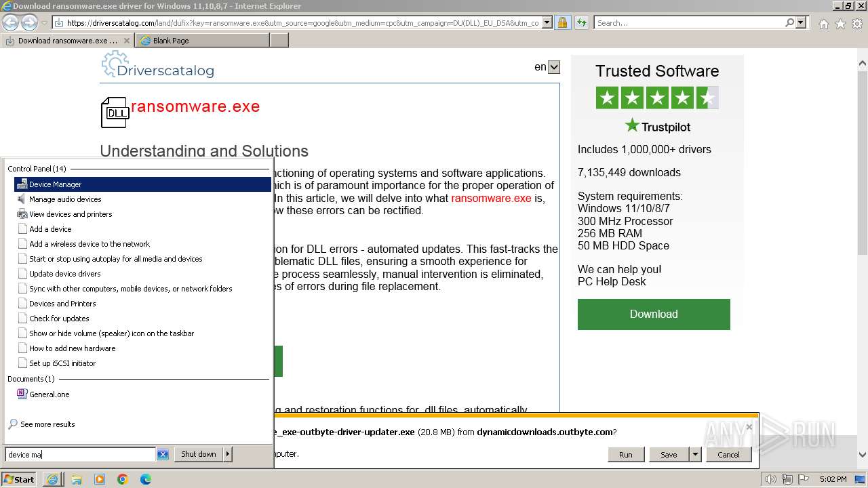This screenshot has height=488, width=868.
Task: Click the Trustpilot star rating image
Action: [x=657, y=98]
